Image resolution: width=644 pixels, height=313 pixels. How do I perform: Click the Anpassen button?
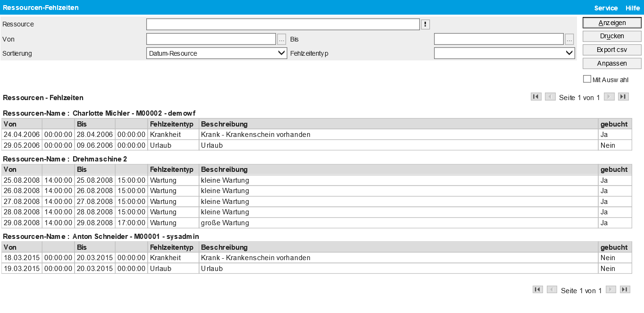click(612, 63)
